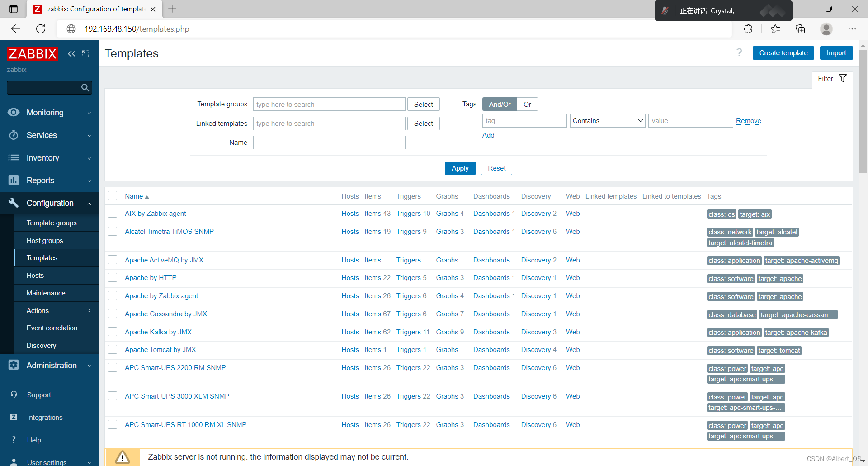Check the Apache ActiveMQ by JMX row

tap(113, 260)
